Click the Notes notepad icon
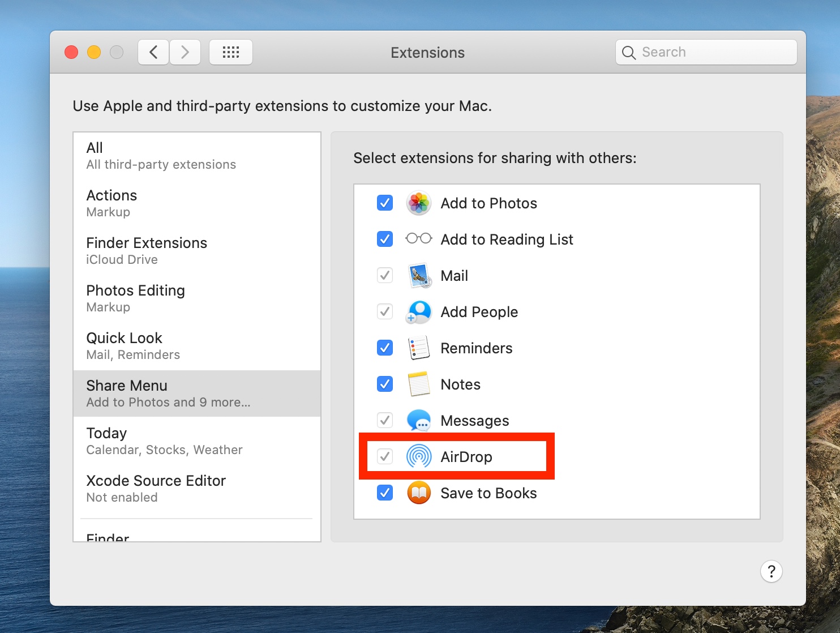This screenshot has width=840, height=633. [419, 384]
